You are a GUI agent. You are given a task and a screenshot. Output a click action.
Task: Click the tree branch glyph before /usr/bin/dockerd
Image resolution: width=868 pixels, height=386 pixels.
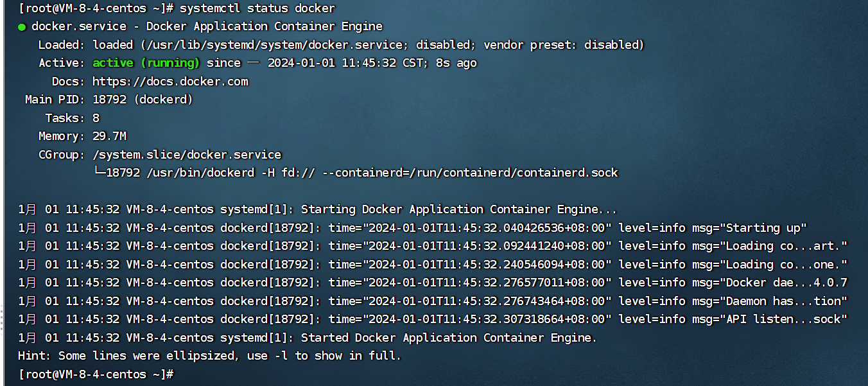point(99,173)
